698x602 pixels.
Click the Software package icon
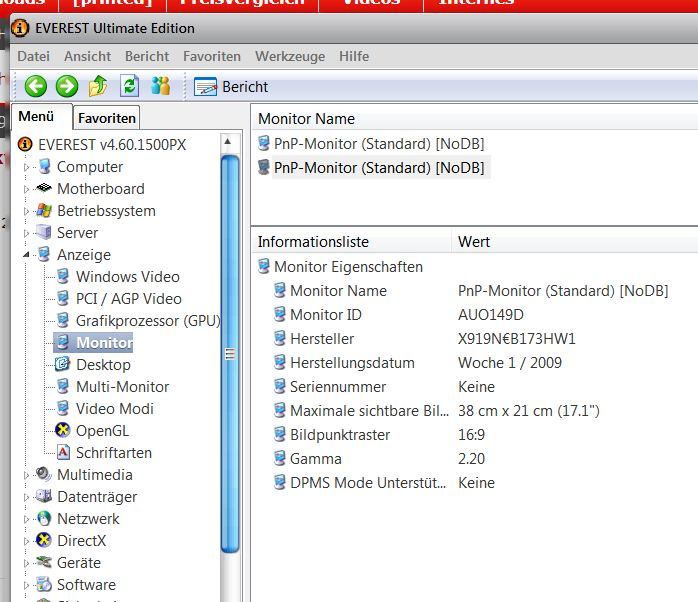pos(44,584)
